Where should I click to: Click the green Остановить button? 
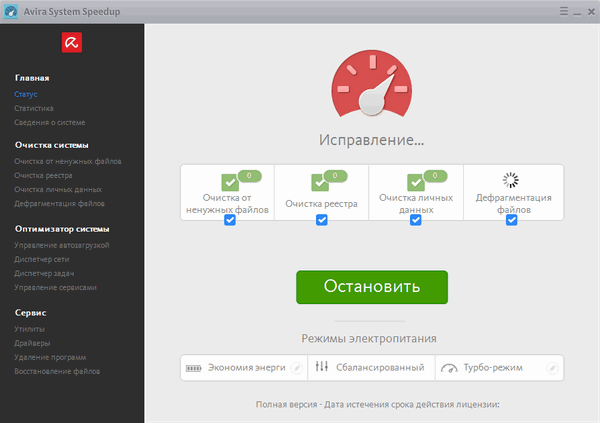[372, 287]
